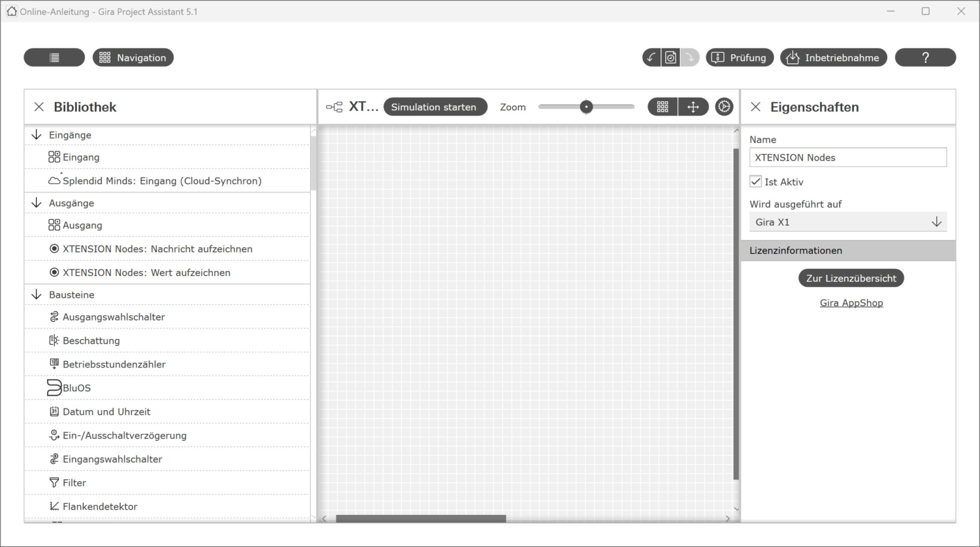The width and height of the screenshot is (980, 547).
Task: Toggle the library panel list view
Action: tap(54, 57)
